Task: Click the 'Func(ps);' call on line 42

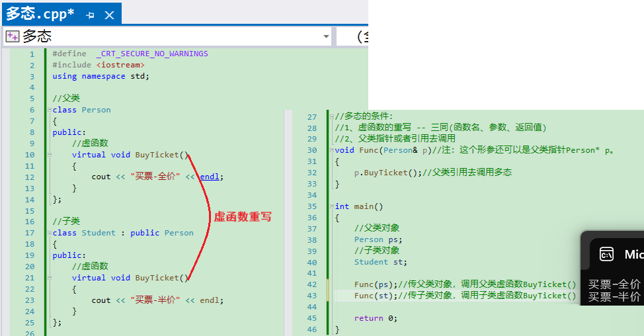Action: (x=376, y=284)
